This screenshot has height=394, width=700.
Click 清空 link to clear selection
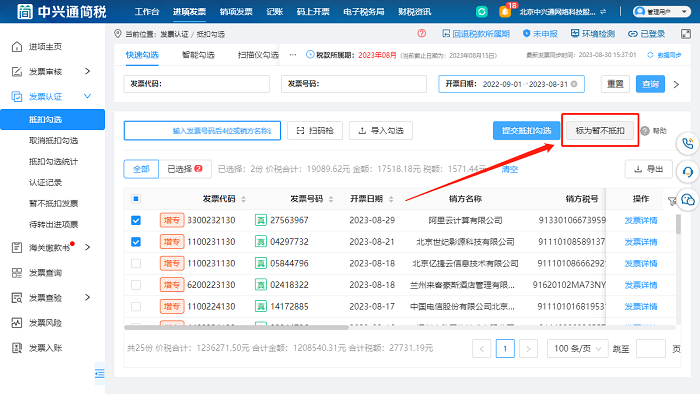pos(509,169)
